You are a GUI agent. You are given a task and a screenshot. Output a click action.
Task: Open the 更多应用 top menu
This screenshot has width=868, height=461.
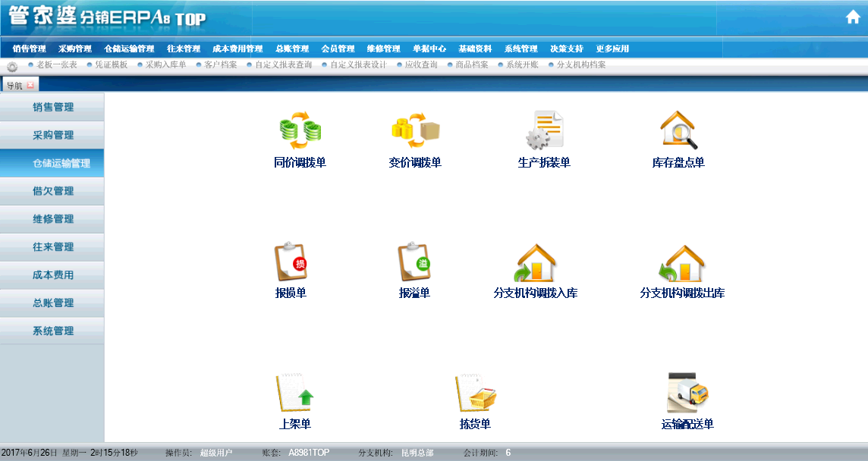pos(612,49)
